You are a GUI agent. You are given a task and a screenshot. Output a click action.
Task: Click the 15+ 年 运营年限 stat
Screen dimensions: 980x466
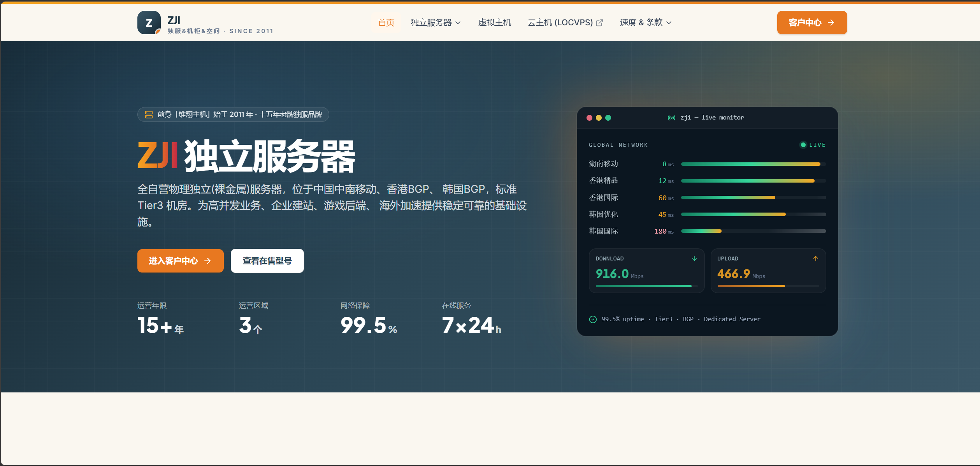click(x=161, y=319)
